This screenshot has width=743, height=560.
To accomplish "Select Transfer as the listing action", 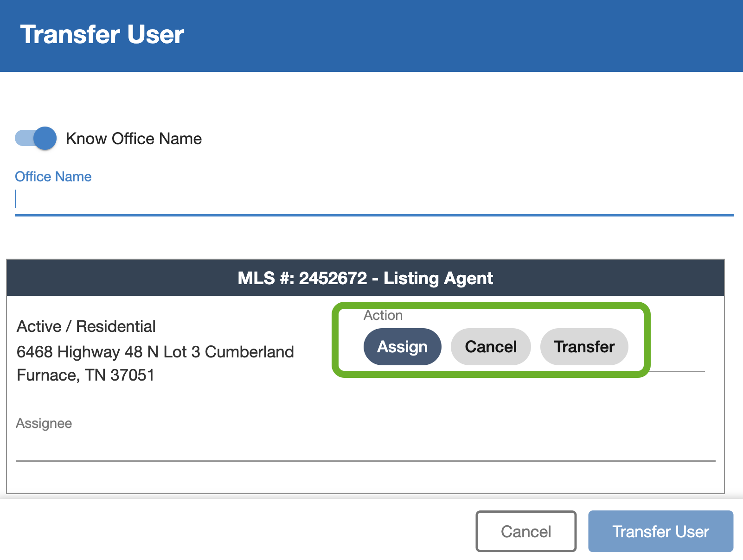I will pyautogui.click(x=584, y=346).
